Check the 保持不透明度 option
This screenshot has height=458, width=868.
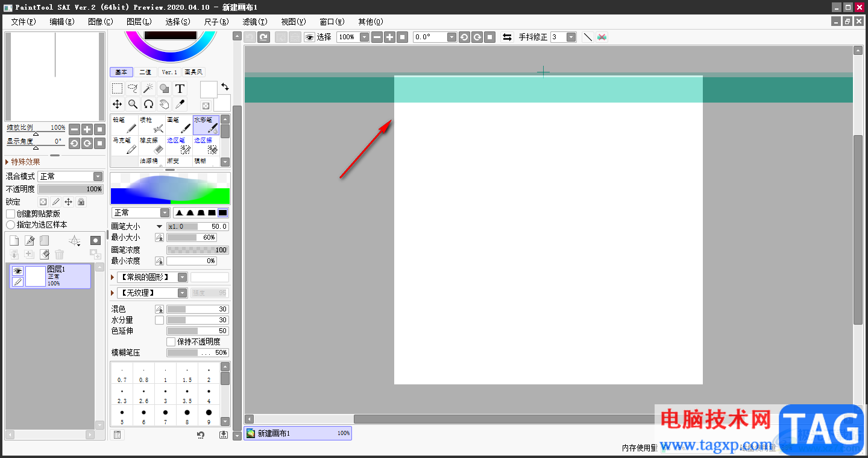tap(171, 342)
